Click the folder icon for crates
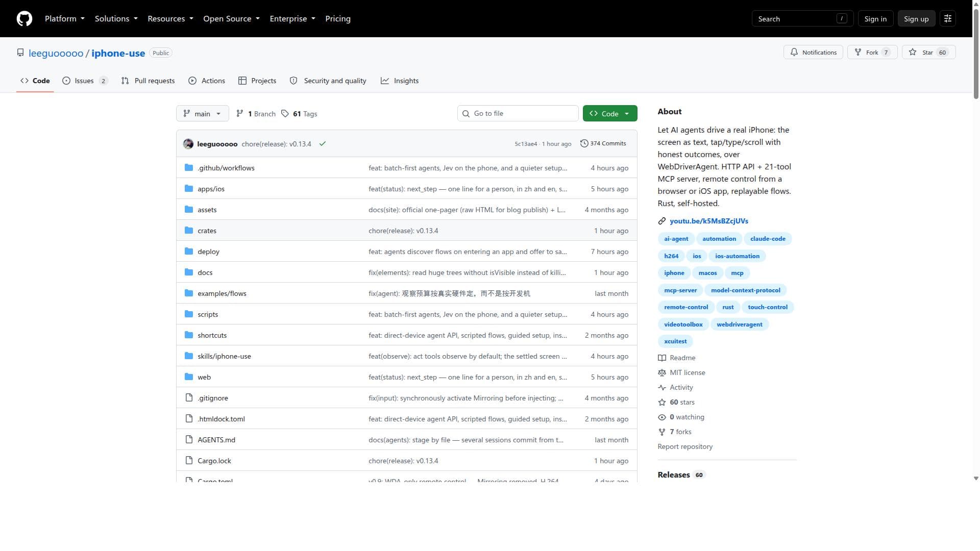980x551 pixels. (x=189, y=231)
